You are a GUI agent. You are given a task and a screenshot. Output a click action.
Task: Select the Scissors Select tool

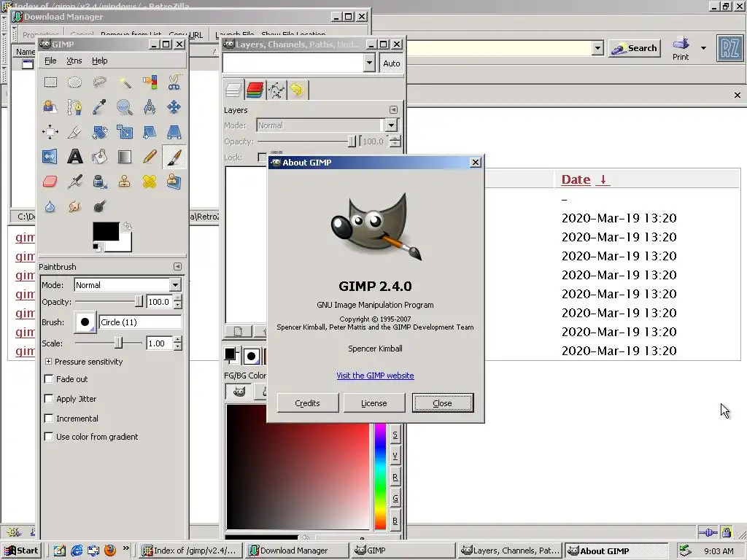(174, 82)
